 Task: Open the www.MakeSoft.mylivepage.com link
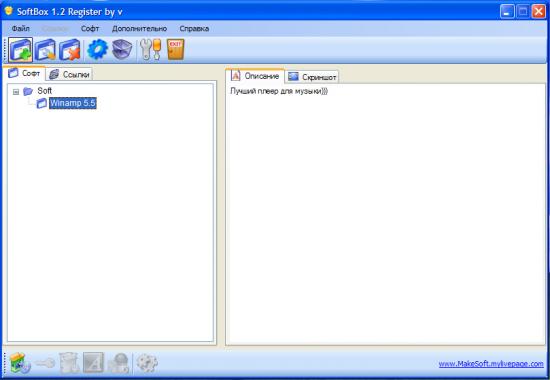pos(491,364)
